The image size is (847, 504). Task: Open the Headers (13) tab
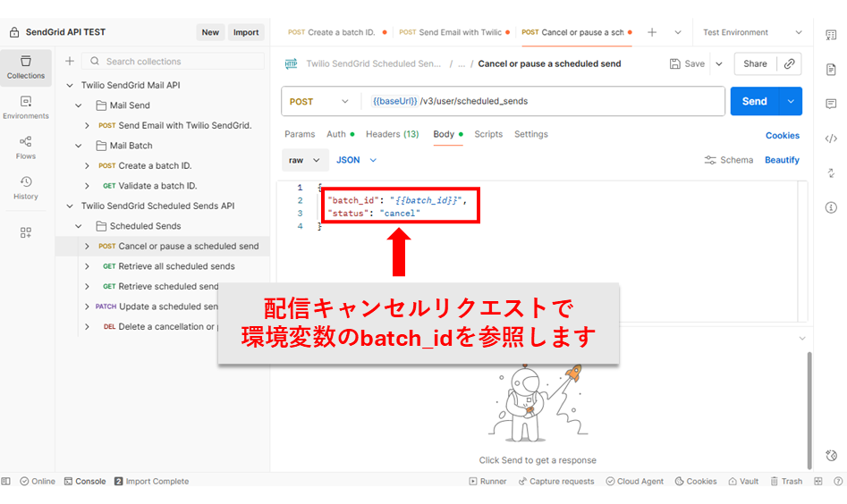[392, 134]
